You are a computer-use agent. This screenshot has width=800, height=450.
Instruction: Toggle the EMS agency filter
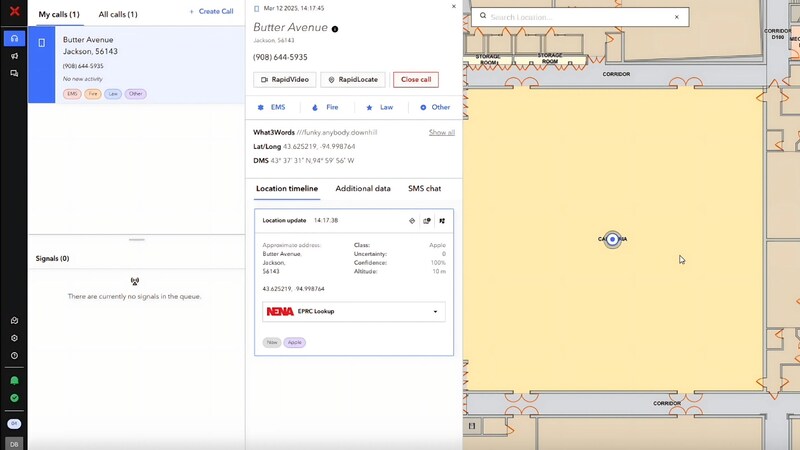[271, 107]
